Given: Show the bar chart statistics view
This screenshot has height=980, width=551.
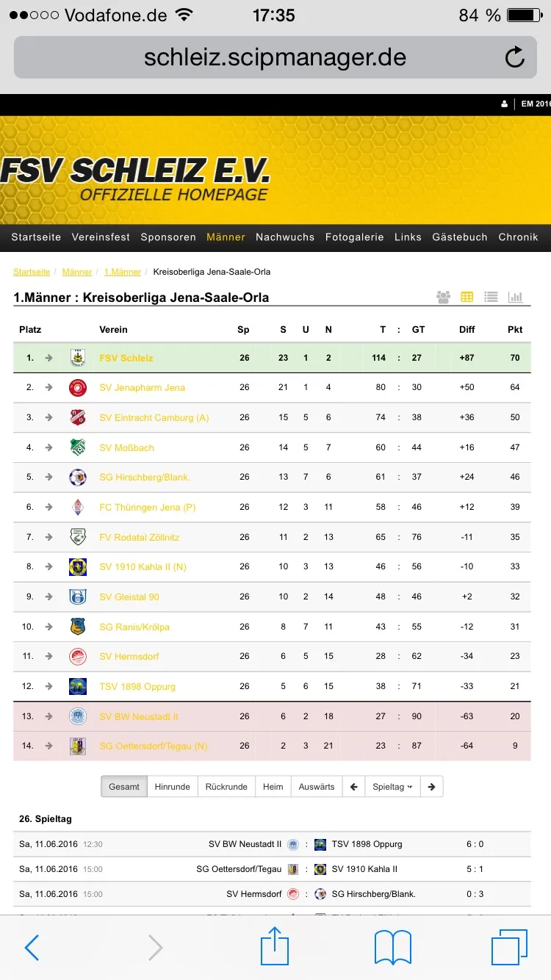Looking at the screenshot, I should (x=516, y=298).
